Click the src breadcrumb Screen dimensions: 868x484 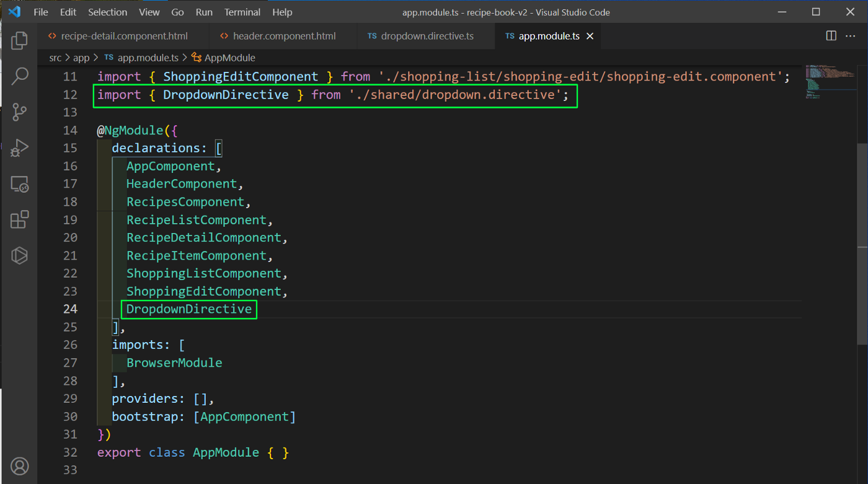point(56,58)
